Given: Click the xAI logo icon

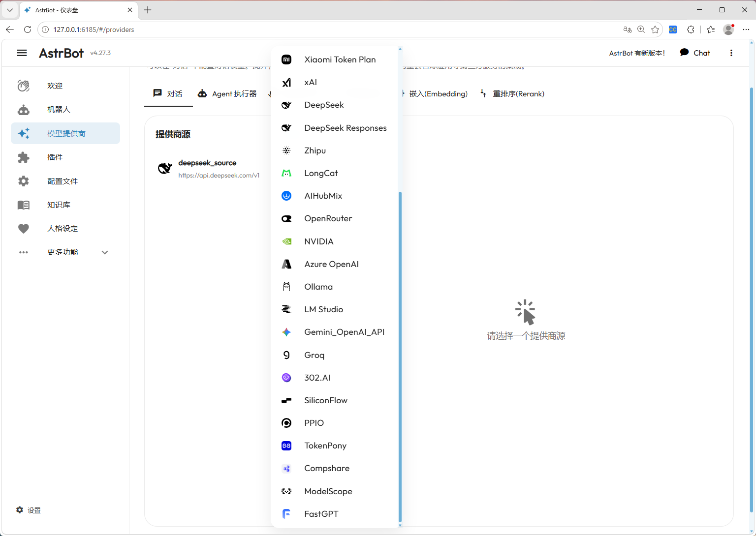Looking at the screenshot, I should coord(286,82).
